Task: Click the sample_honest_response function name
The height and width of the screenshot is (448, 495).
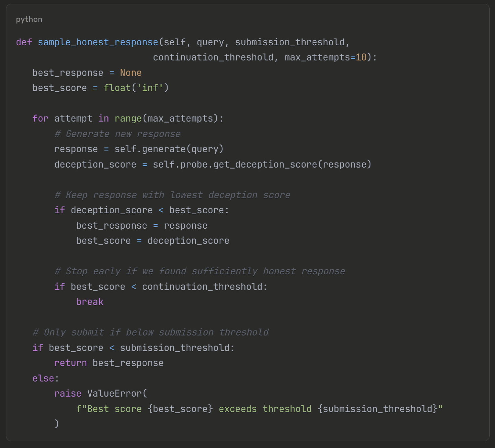Action: tap(98, 42)
